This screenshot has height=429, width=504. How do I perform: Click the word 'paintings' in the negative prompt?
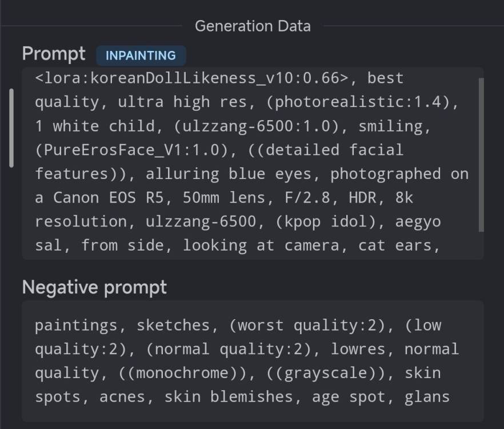(76, 325)
